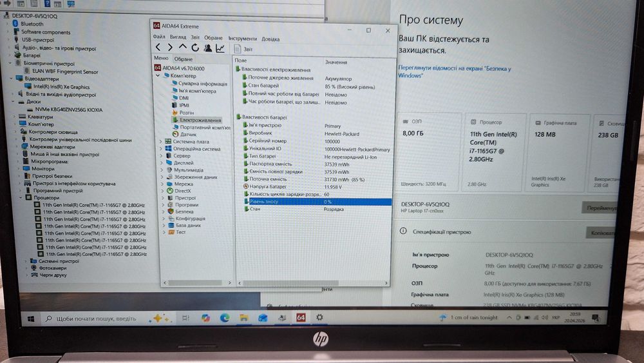The width and height of the screenshot is (644, 363).
Task: Collapse Процесори node in Device Manager
Action: click(21, 198)
